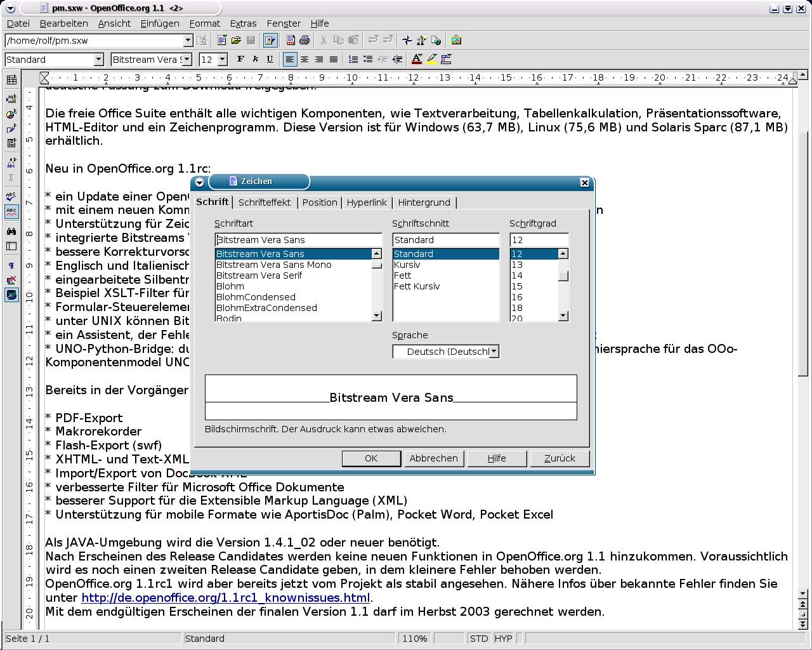This screenshot has width=812, height=650.
Task: Click the numbered list icon
Action: tap(353, 60)
